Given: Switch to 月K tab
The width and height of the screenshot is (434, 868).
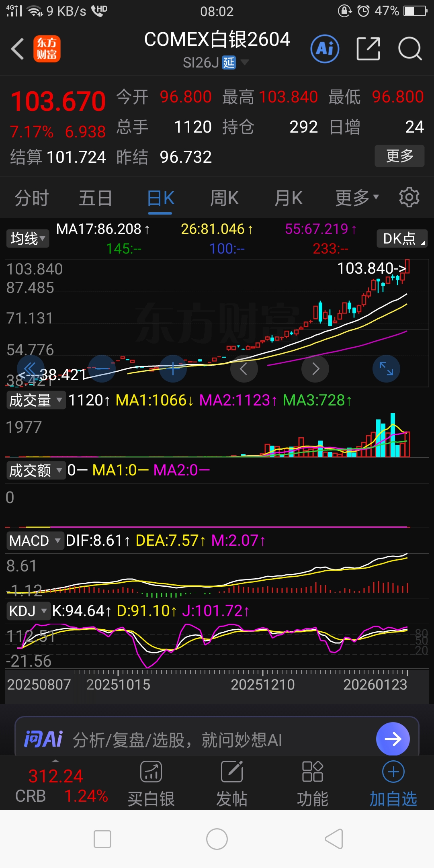Looking at the screenshot, I should [x=288, y=197].
